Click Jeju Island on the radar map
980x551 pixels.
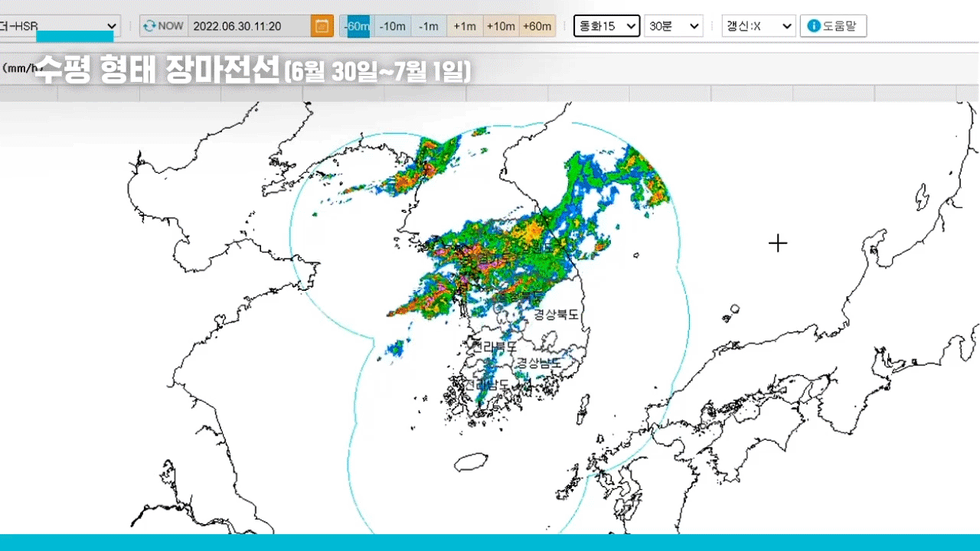pyautogui.click(x=471, y=462)
